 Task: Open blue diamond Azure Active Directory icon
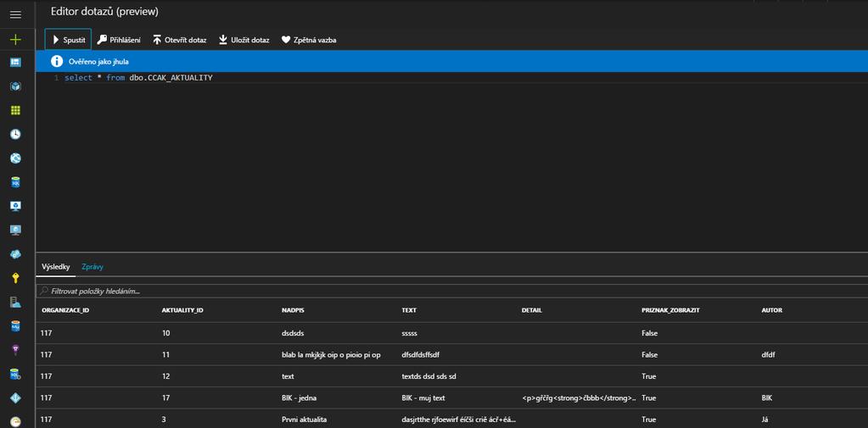(15, 397)
